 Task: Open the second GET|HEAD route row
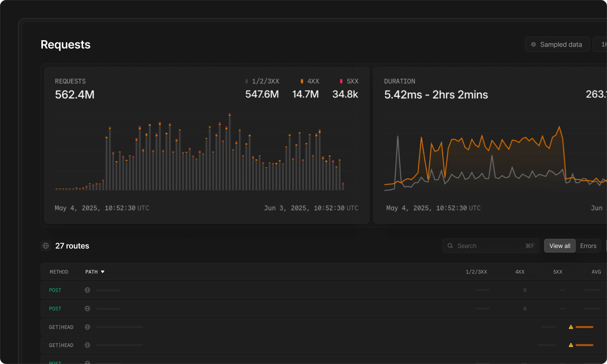tap(266, 345)
